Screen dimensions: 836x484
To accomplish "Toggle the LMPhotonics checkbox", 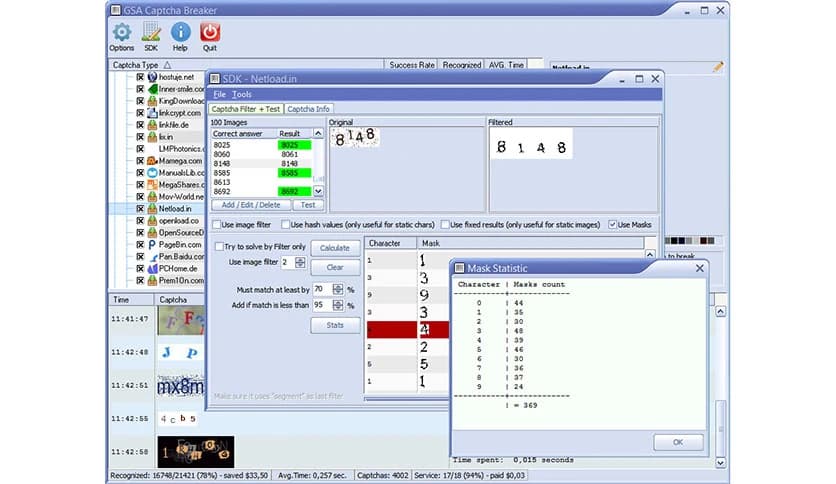I will coord(140,149).
